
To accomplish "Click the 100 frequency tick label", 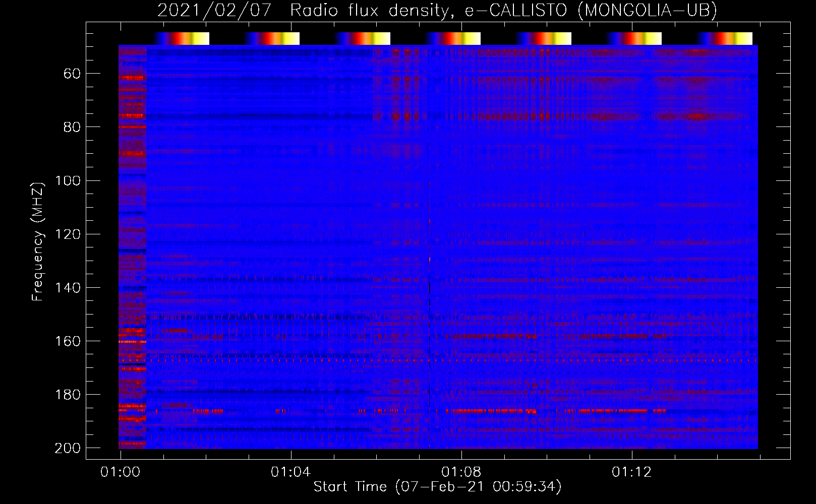I will coord(68,181).
